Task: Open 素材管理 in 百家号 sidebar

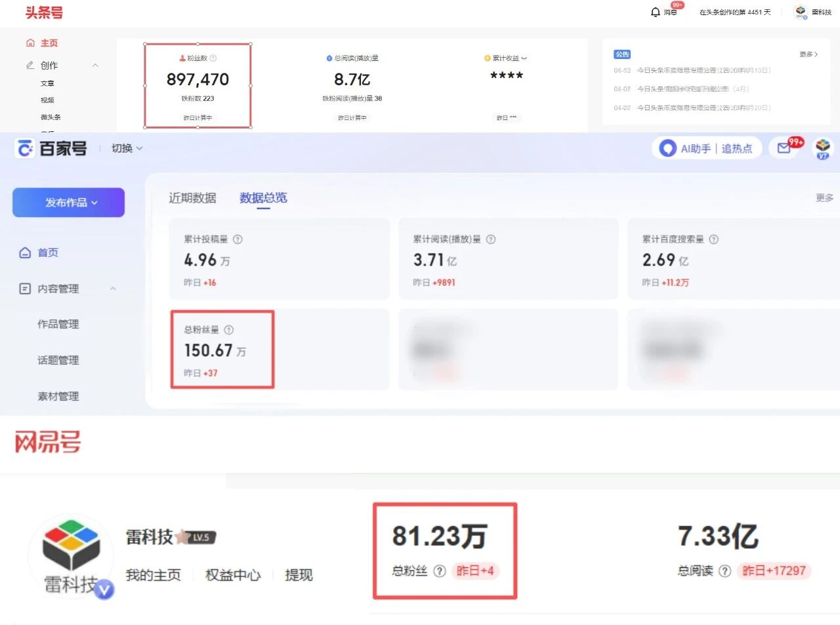Action: pyautogui.click(x=58, y=396)
